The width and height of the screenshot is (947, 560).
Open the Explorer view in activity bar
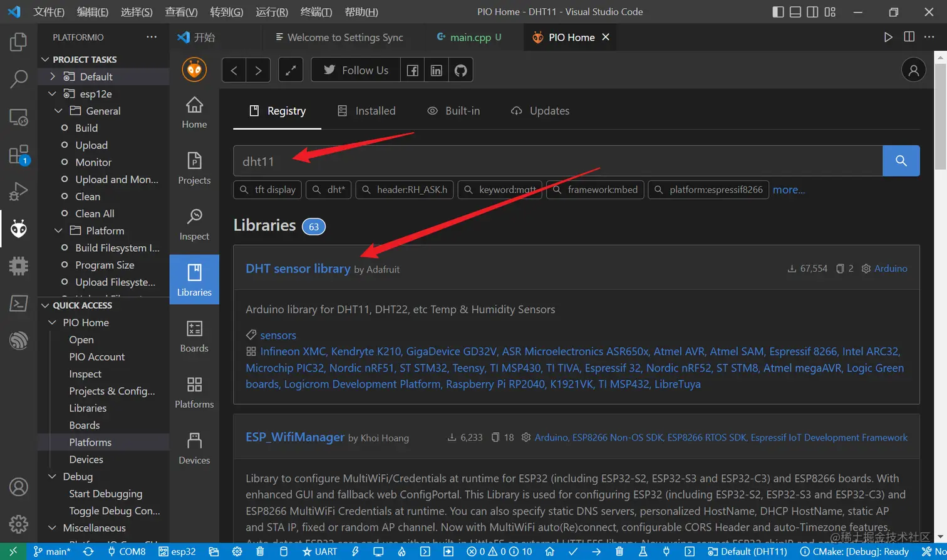pos(19,42)
